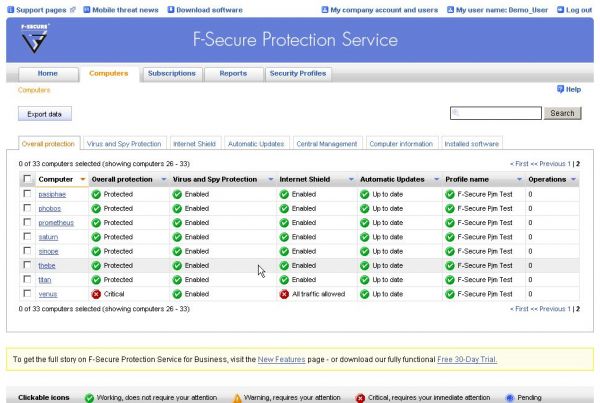Image resolution: width=600 pixels, height=403 pixels.
Task: Open Computer column sort arrow
Action: (x=83, y=179)
